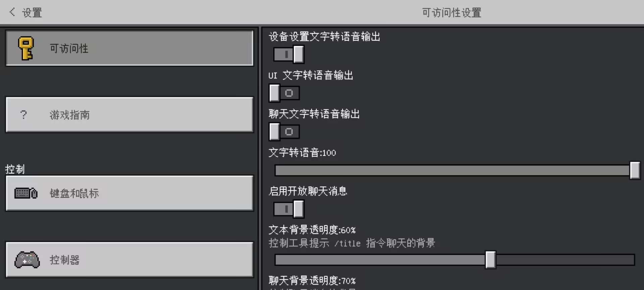644x290 pixels.
Task: Switch to 控制器 settings
Action: click(129, 260)
